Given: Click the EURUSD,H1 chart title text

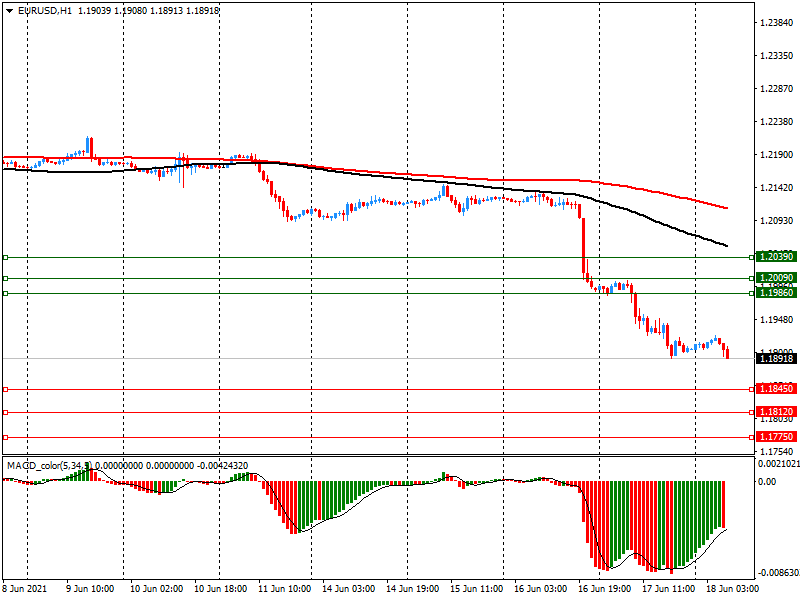Looking at the screenshot, I should (45, 11).
